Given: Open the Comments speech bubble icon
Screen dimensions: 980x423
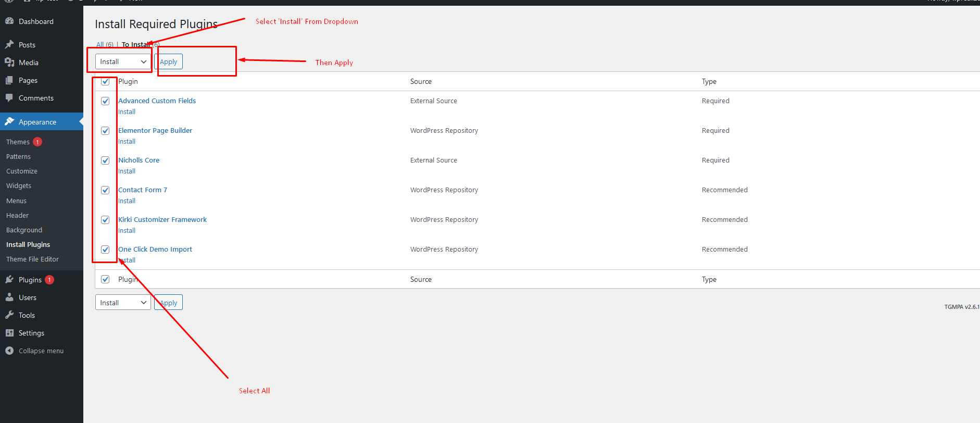Looking at the screenshot, I should tap(9, 98).
